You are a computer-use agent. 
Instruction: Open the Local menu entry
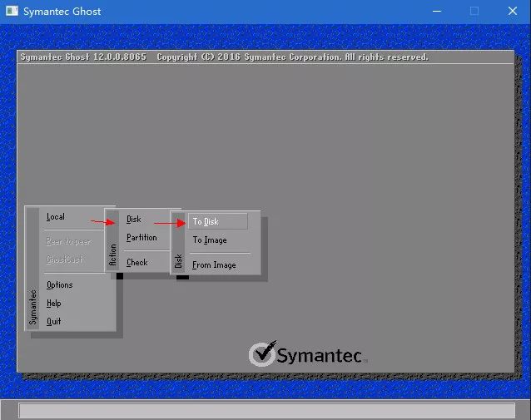point(56,217)
